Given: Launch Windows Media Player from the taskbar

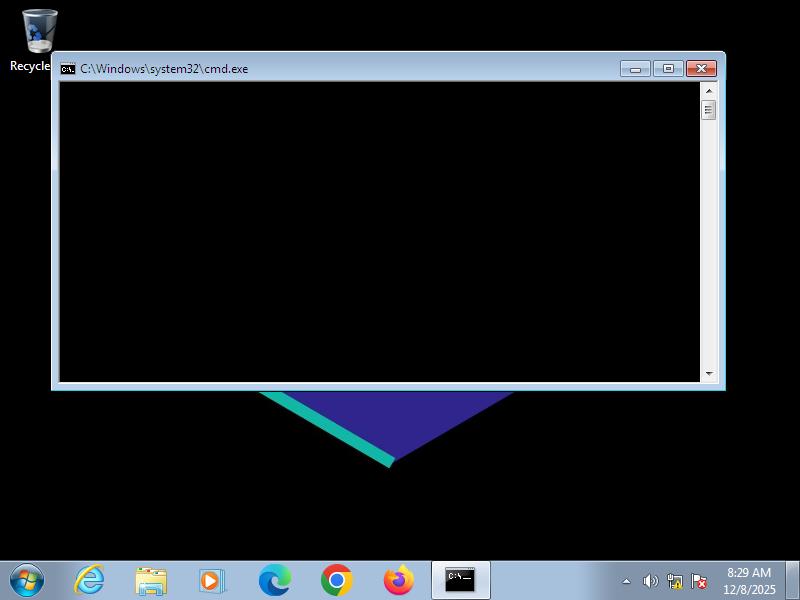Looking at the screenshot, I should click(x=212, y=580).
